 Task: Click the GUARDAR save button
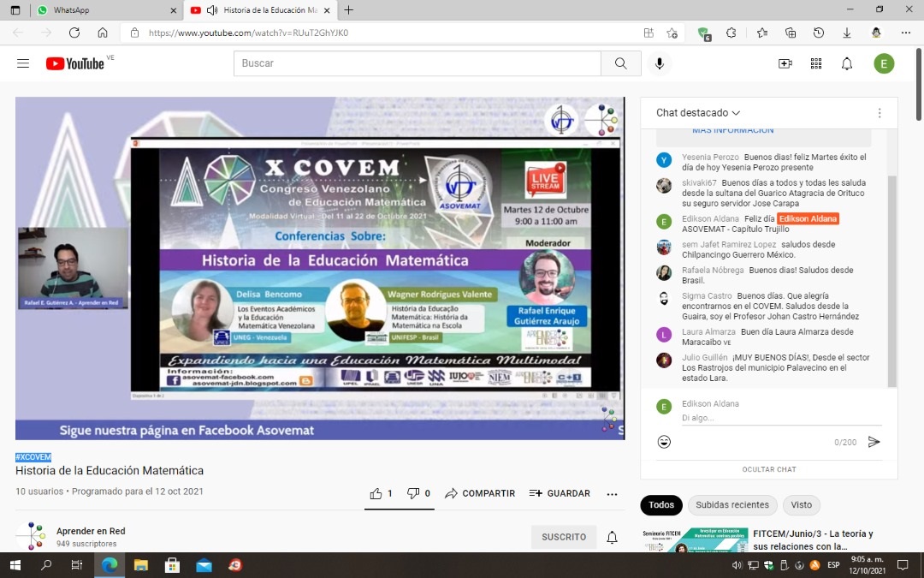560,494
